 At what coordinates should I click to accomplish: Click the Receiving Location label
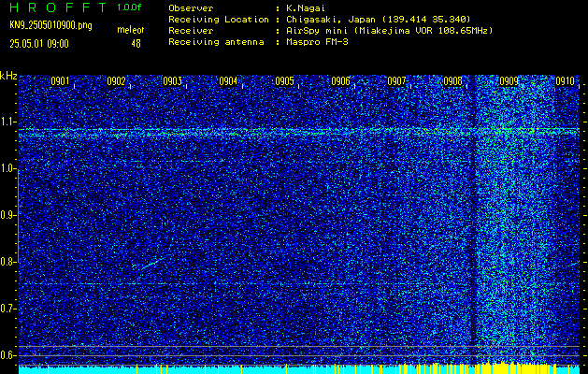[x=219, y=20]
